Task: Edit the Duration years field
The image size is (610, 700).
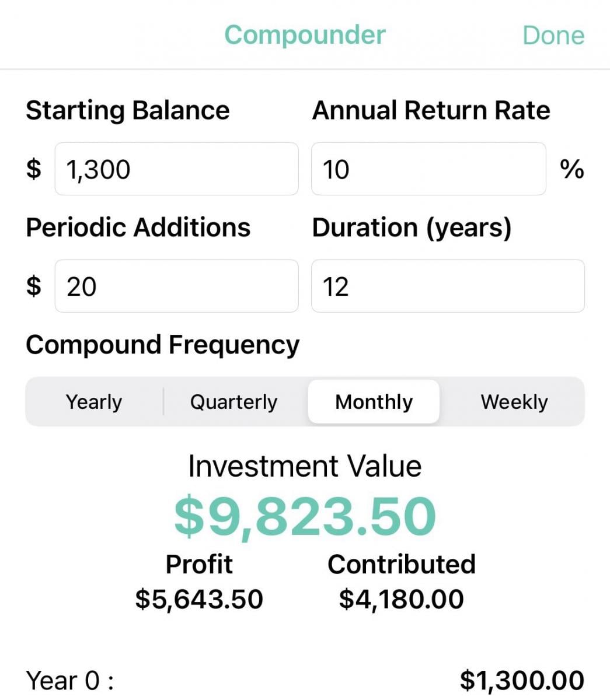Action: 448,286
